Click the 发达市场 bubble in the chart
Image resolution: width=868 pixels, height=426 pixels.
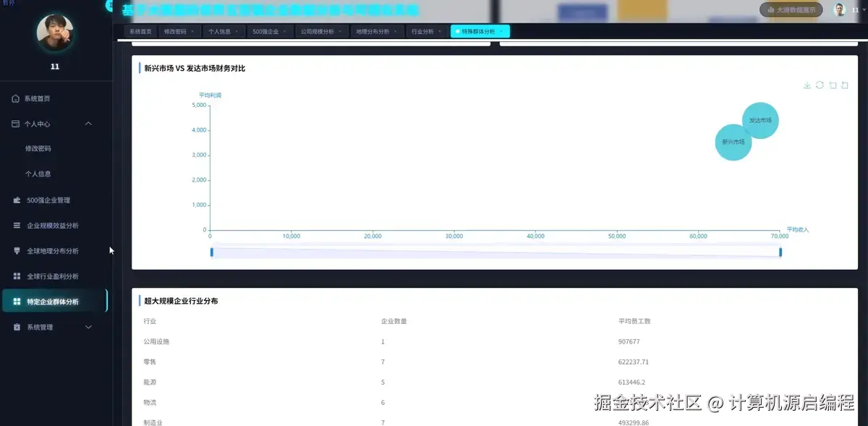coord(760,120)
